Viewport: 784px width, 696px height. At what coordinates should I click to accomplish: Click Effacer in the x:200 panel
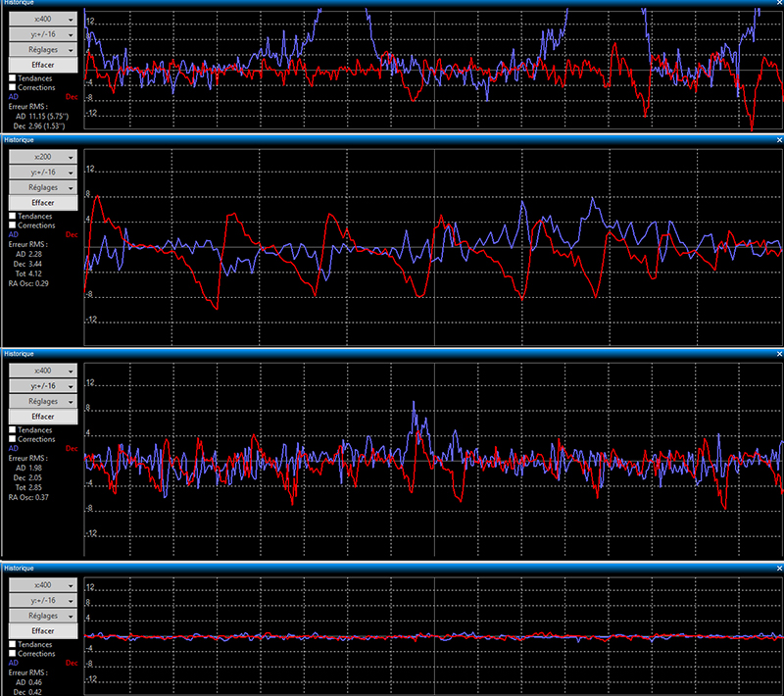click(43, 203)
